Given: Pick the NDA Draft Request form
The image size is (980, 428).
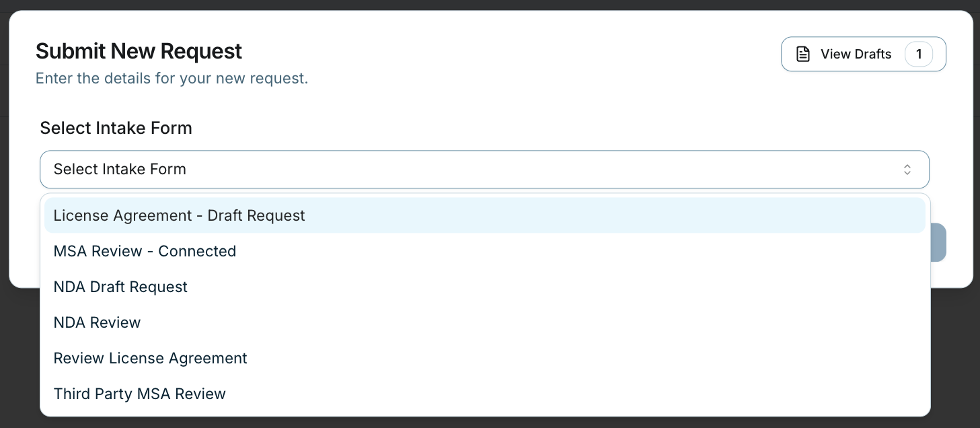Looking at the screenshot, I should (x=120, y=287).
